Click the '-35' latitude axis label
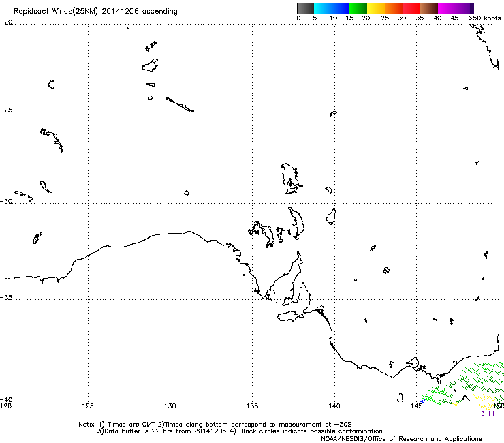Viewport: 504px width, 443px height. click(x=6, y=298)
